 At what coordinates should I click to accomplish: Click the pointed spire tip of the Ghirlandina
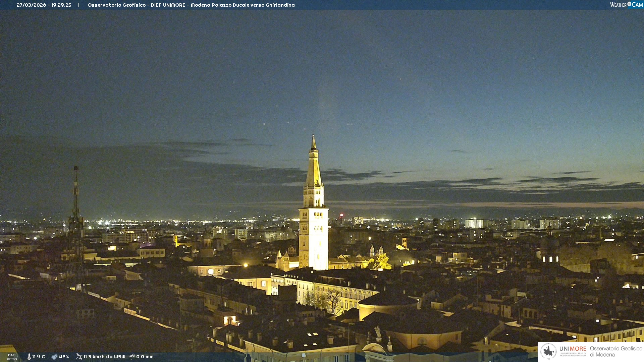pos(314,137)
